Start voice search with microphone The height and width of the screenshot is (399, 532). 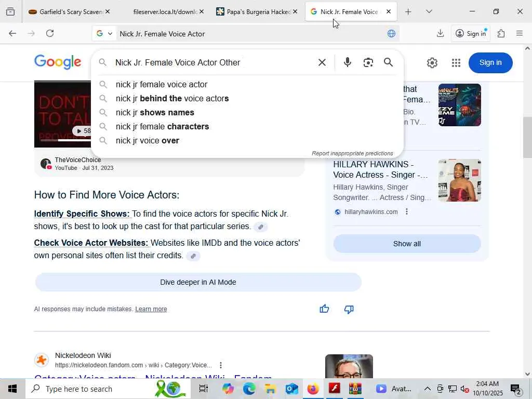(348, 62)
